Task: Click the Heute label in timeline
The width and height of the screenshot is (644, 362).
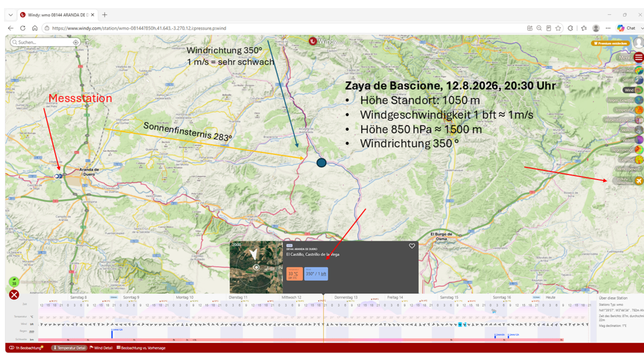Action: pos(550,297)
